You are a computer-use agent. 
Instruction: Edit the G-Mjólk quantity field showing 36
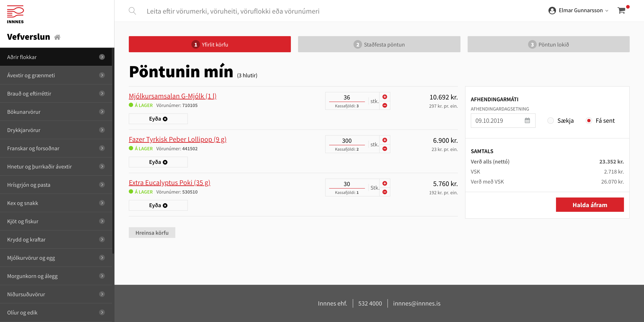pyautogui.click(x=347, y=97)
